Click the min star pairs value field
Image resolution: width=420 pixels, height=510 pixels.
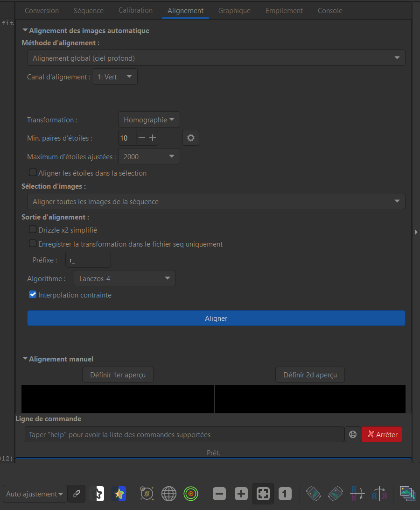[x=127, y=138]
